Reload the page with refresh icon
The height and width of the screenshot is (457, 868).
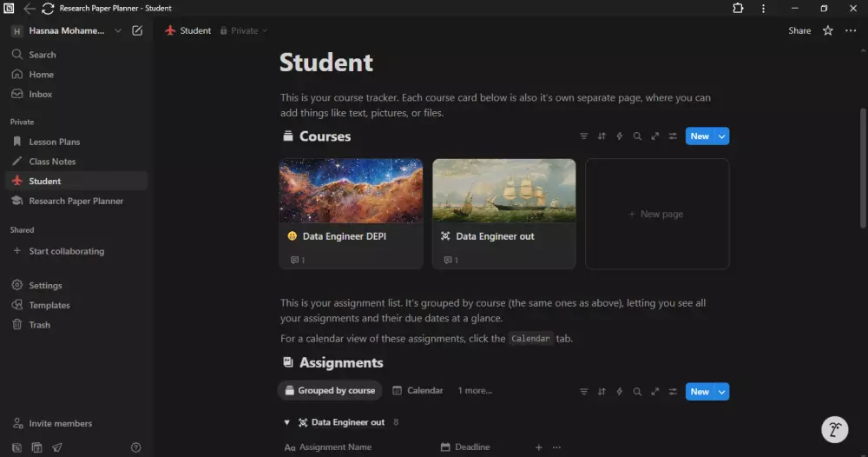point(48,9)
